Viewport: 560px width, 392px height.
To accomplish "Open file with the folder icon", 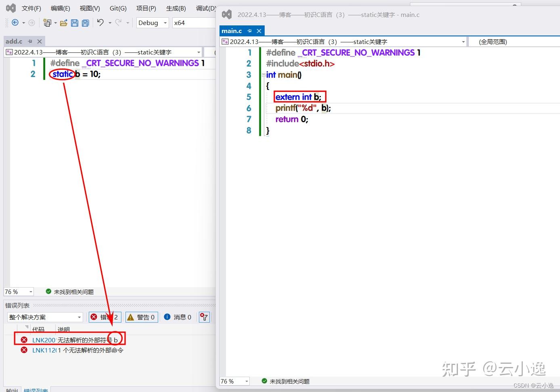I will point(63,23).
